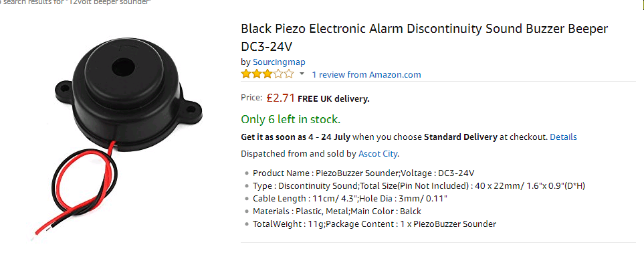Expand the rating breakdown dropdown arrow

coord(302,74)
